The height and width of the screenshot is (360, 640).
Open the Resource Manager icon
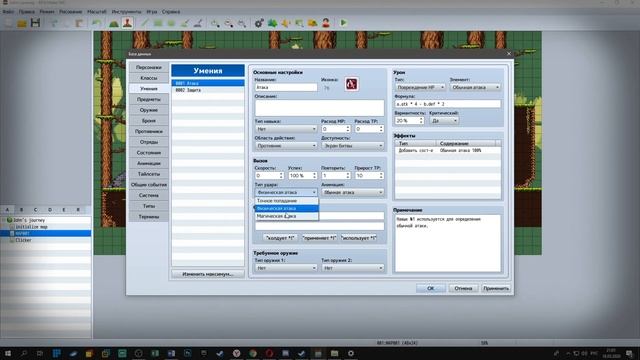[313, 23]
